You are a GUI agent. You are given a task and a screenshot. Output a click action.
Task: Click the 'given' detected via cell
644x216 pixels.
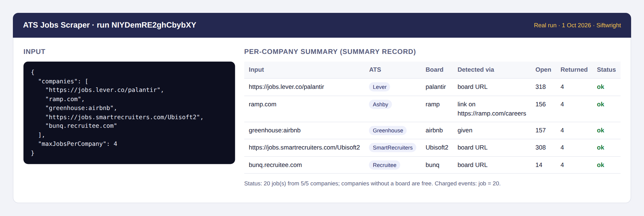[465, 131]
